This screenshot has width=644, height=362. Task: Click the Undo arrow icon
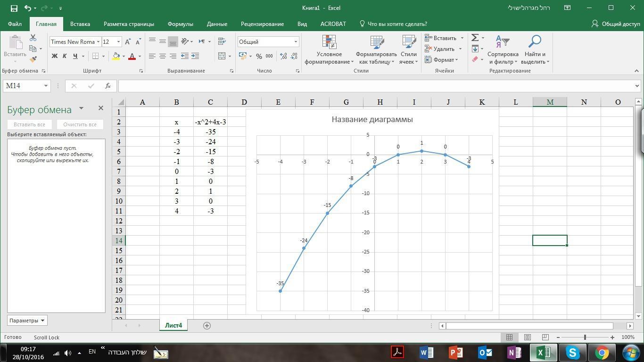[28, 8]
